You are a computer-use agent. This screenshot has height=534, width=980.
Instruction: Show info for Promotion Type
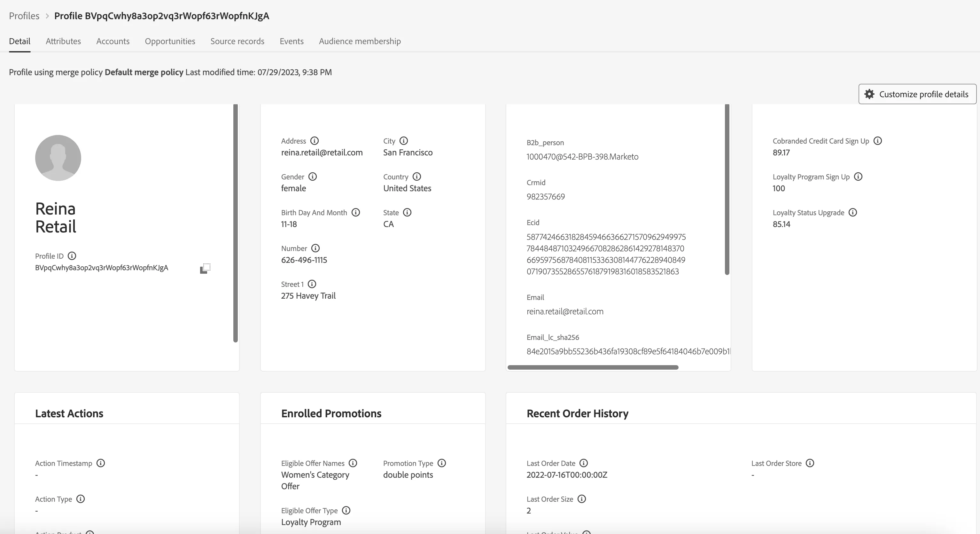pyautogui.click(x=441, y=463)
